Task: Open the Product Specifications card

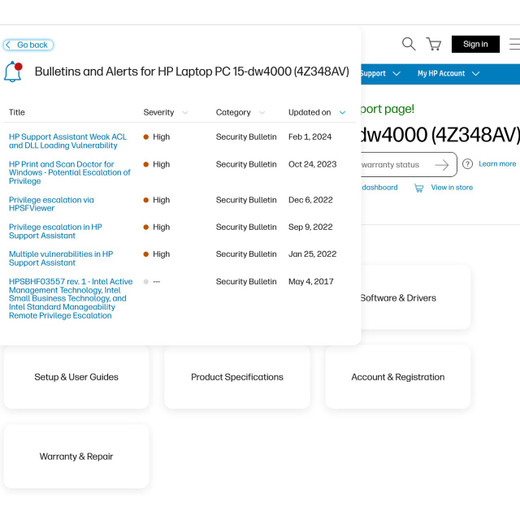Action: (x=237, y=377)
